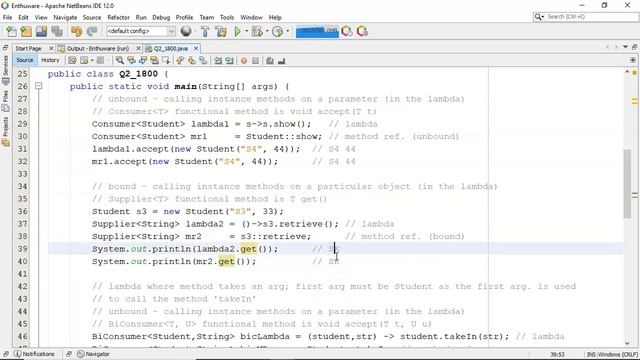Screen dimensions: 640x360
Task: Open the File menu
Action: [7, 18]
